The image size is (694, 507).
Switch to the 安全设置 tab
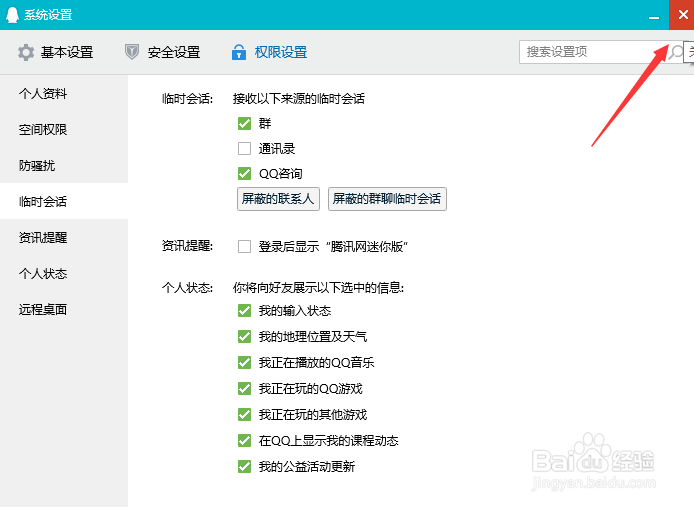[162, 52]
